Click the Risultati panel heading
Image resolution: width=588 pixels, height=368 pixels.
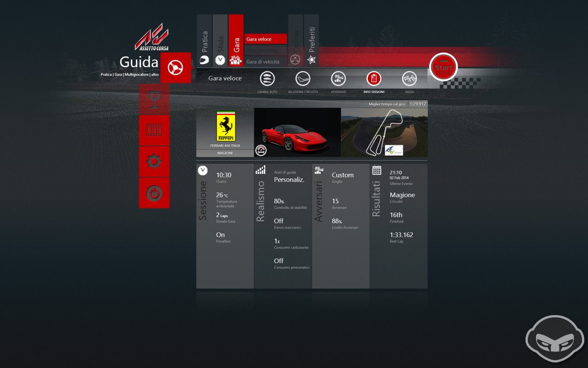pos(376,199)
